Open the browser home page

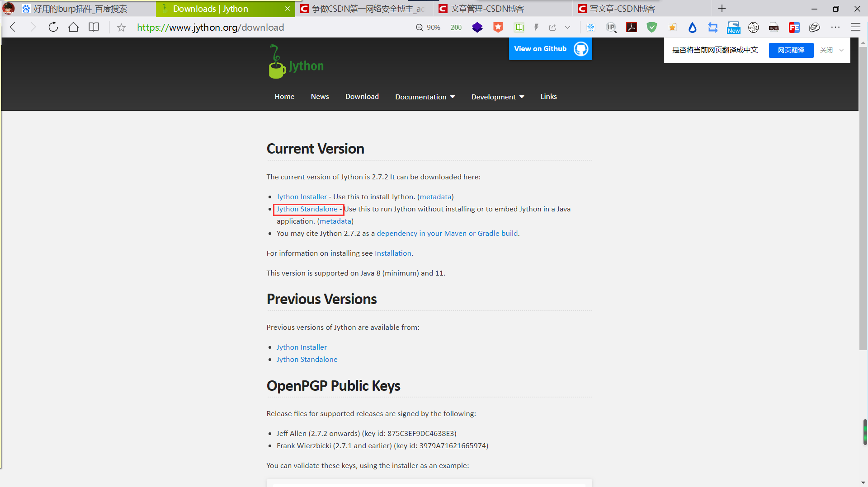pos(73,28)
